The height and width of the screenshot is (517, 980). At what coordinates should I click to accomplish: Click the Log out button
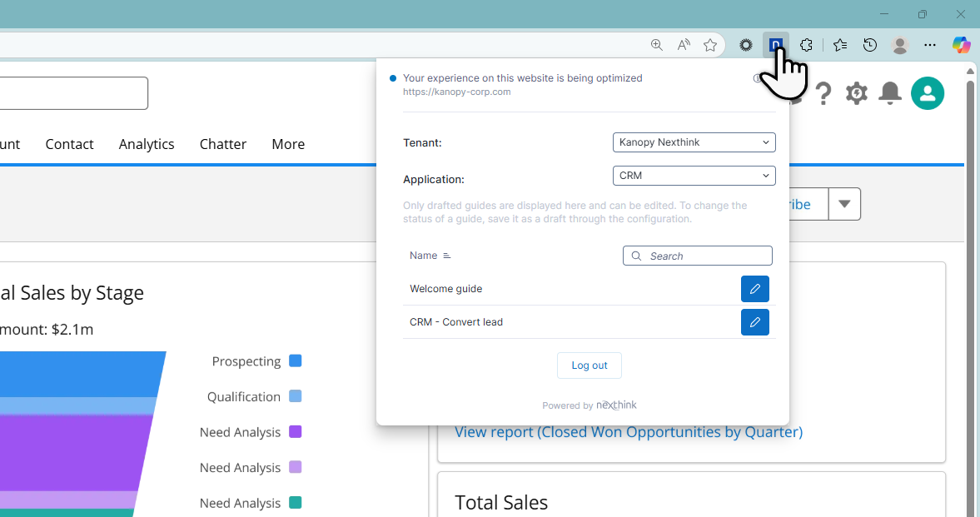coord(589,365)
